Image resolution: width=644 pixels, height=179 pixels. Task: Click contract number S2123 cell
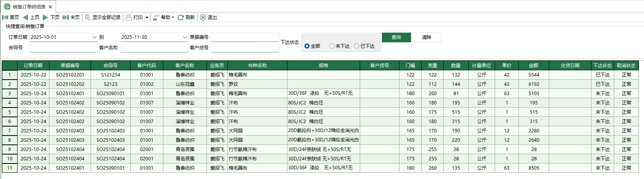point(110,84)
